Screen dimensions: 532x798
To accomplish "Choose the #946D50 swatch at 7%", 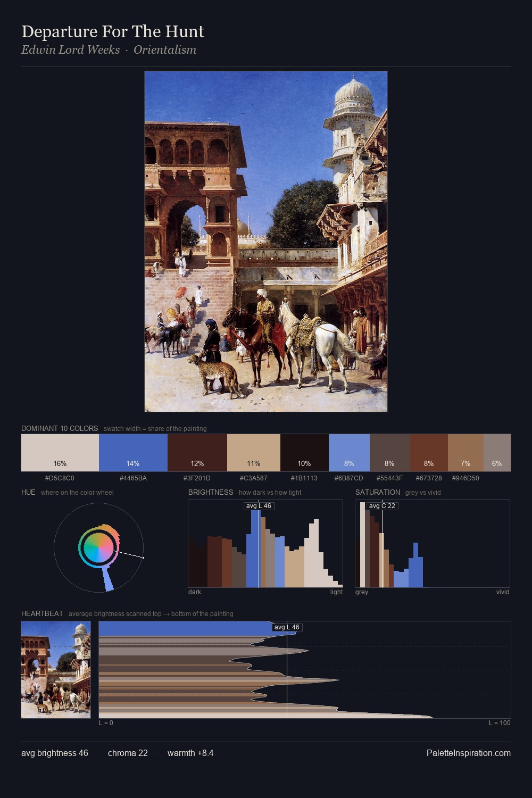I will pyautogui.click(x=465, y=453).
